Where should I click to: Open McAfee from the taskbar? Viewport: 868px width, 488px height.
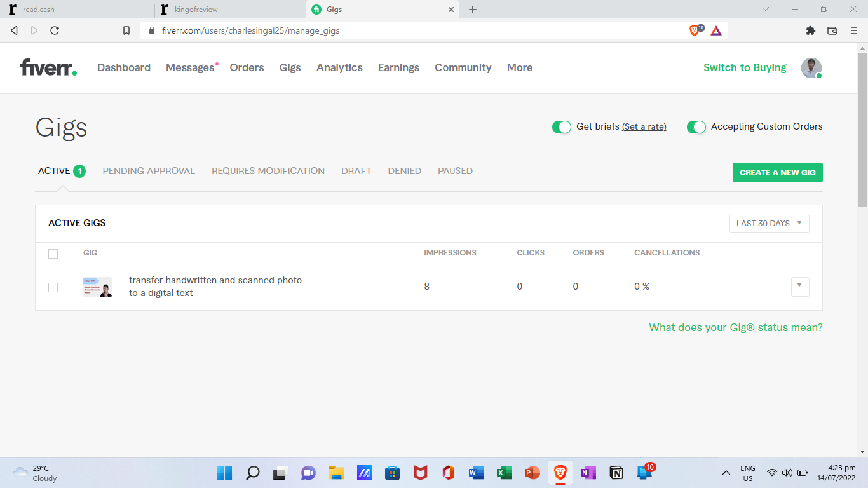(x=420, y=473)
